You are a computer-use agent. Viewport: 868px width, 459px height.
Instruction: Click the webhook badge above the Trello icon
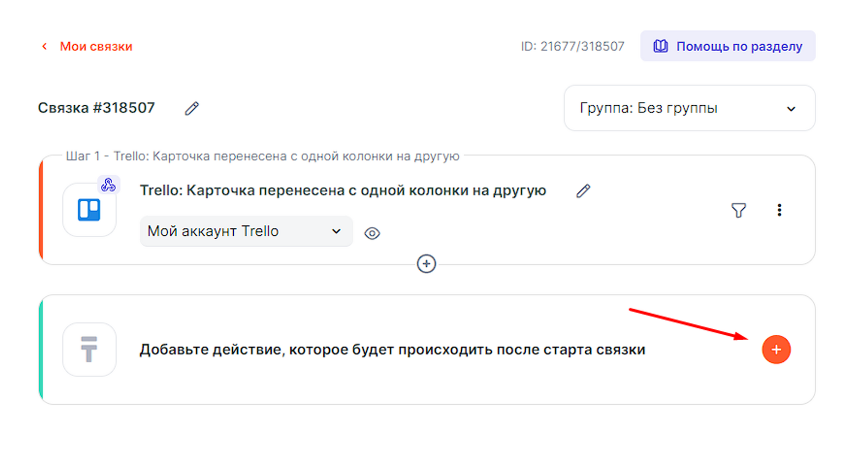108,185
